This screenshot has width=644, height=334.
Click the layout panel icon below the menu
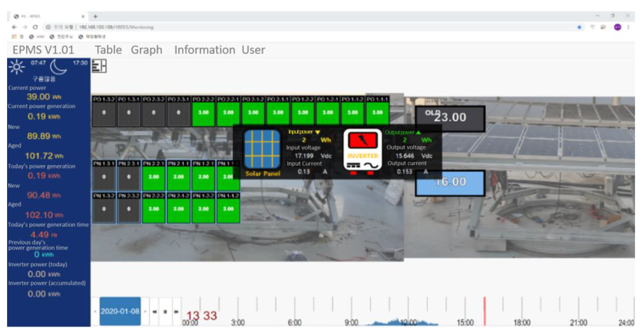[99, 66]
